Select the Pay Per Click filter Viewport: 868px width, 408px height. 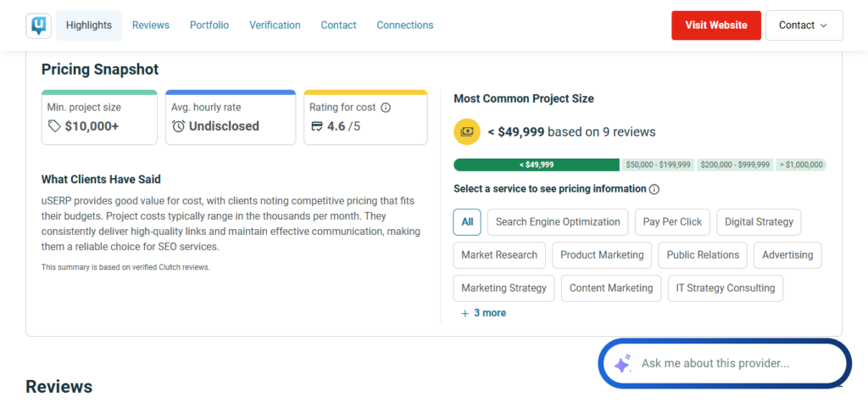click(x=672, y=222)
